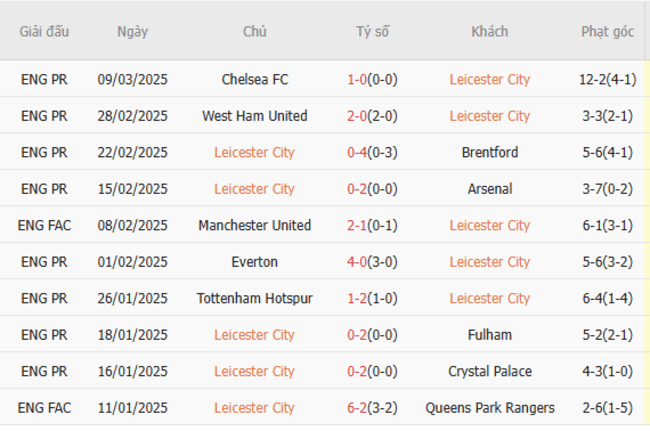Click the Phạt góc column header

tap(607, 31)
